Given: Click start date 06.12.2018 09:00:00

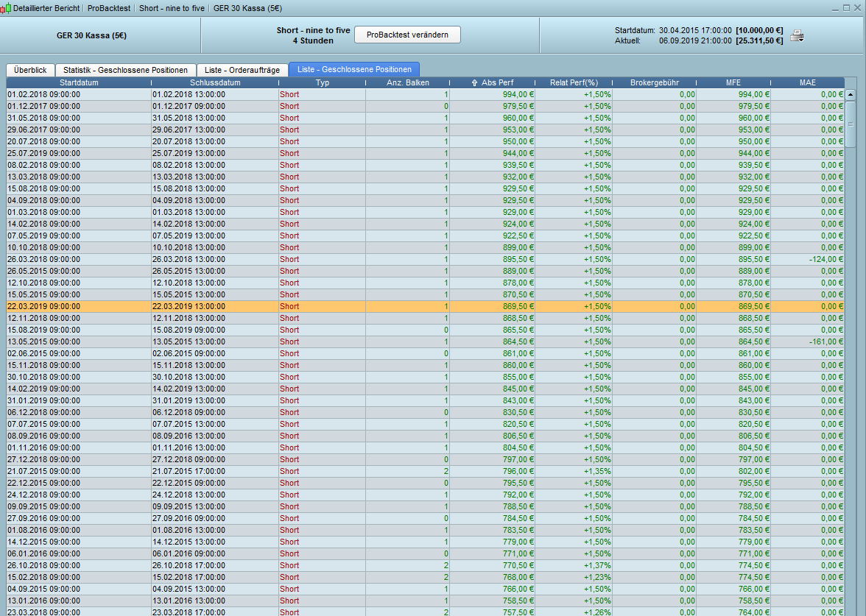Looking at the screenshot, I should (43, 412).
